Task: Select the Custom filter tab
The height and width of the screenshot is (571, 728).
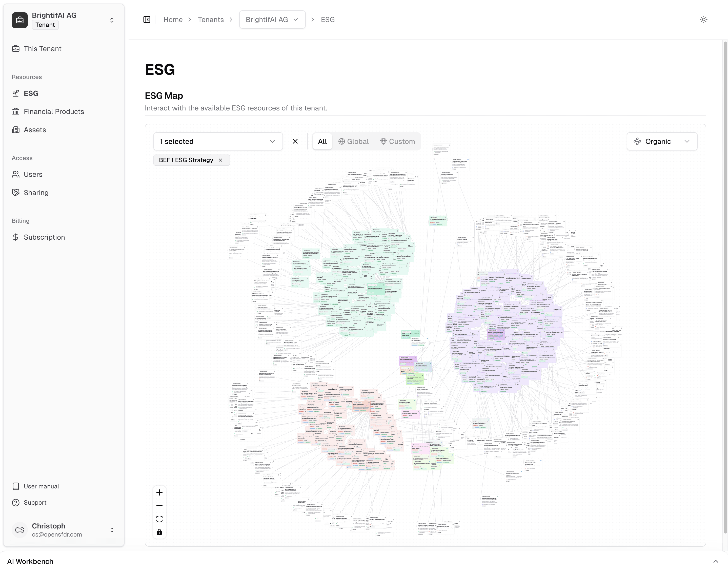Action: 398,141
